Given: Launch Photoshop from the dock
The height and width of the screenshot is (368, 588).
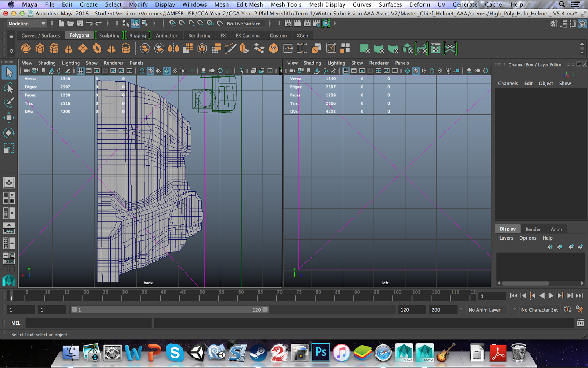Looking at the screenshot, I should (x=320, y=353).
